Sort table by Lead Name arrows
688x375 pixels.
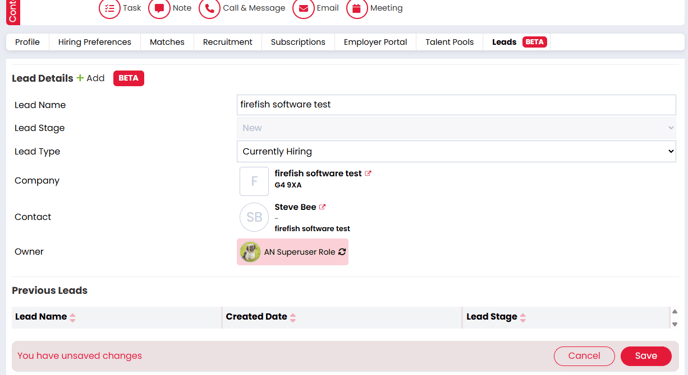click(x=72, y=318)
